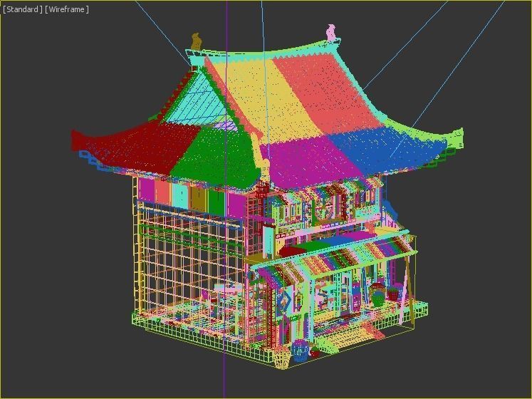The width and height of the screenshot is (532, 399).
Task: Open the [Standard] viewport label menu
Action: coord(23,9)
